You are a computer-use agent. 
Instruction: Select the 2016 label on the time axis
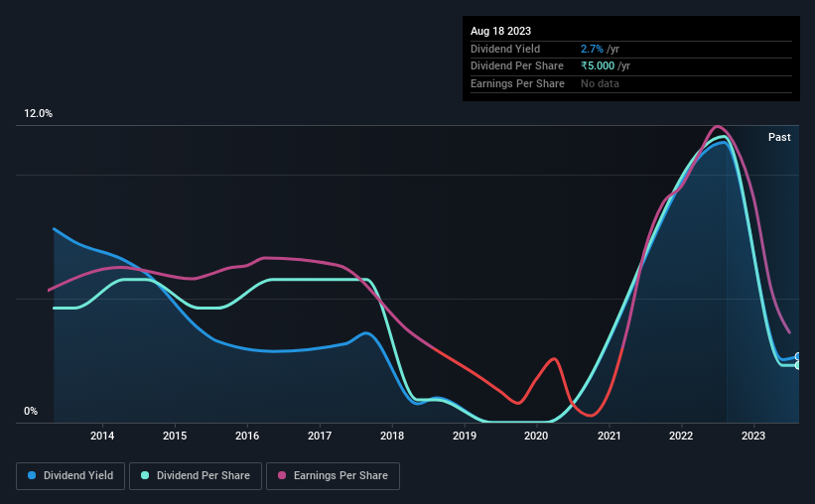click(x=247, y=436)
